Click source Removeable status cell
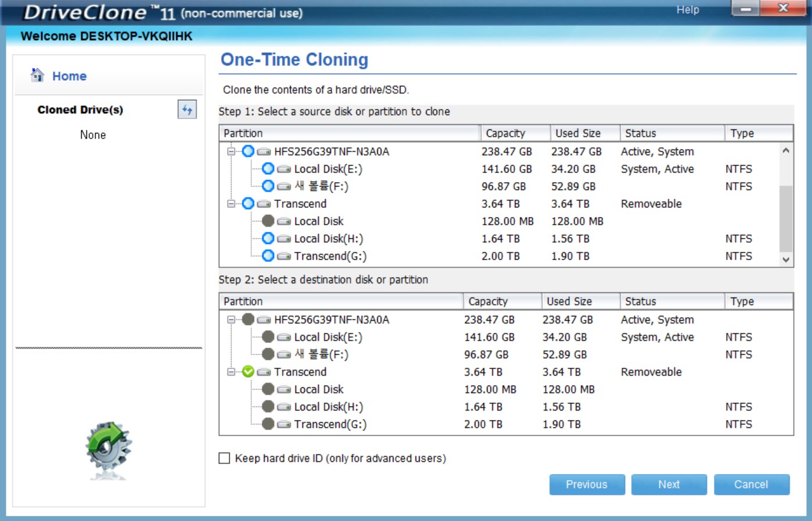Viewport: 812px width, 521px height. (651, 204)
